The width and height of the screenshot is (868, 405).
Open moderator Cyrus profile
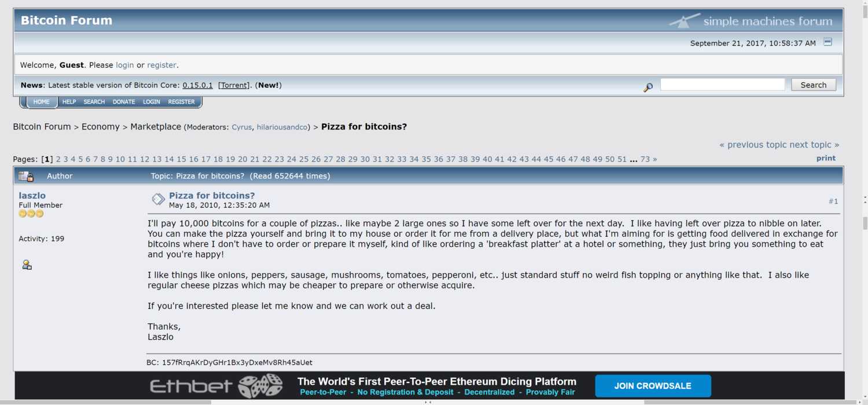coord(241,127)
